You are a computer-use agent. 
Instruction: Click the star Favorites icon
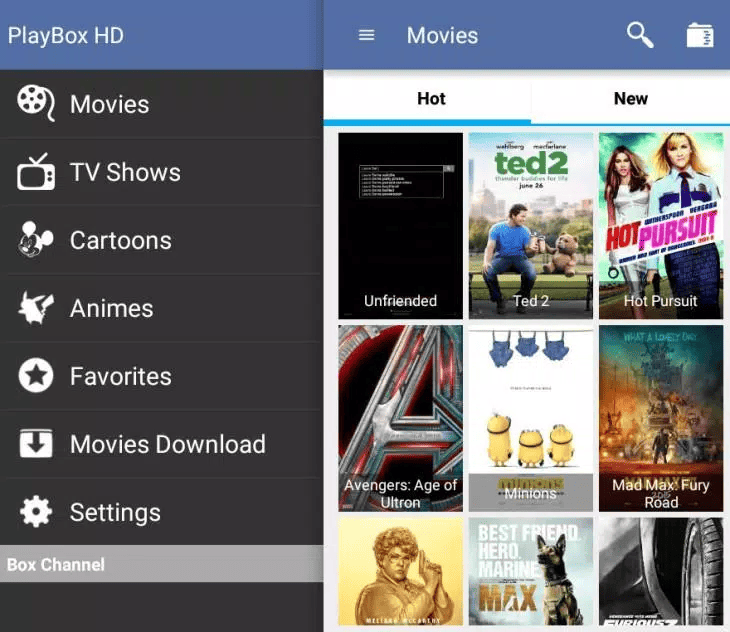[36, 375]
